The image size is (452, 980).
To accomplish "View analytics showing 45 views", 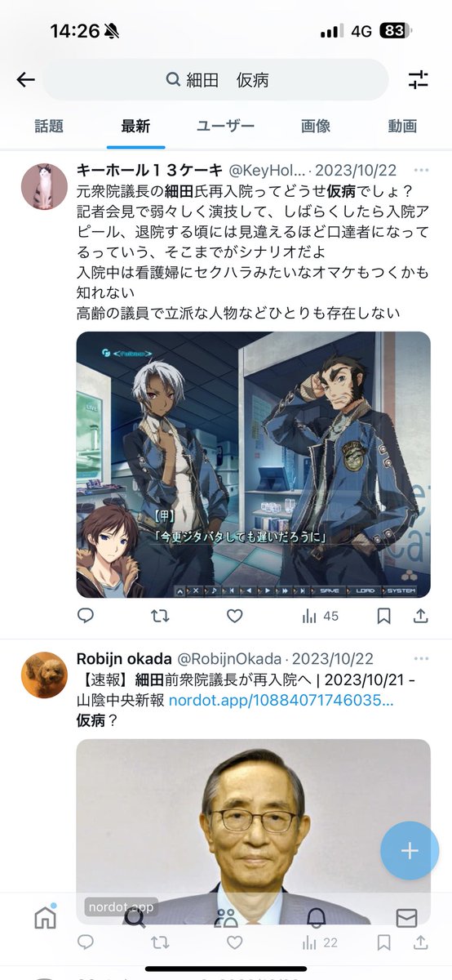I will [320, 616].
